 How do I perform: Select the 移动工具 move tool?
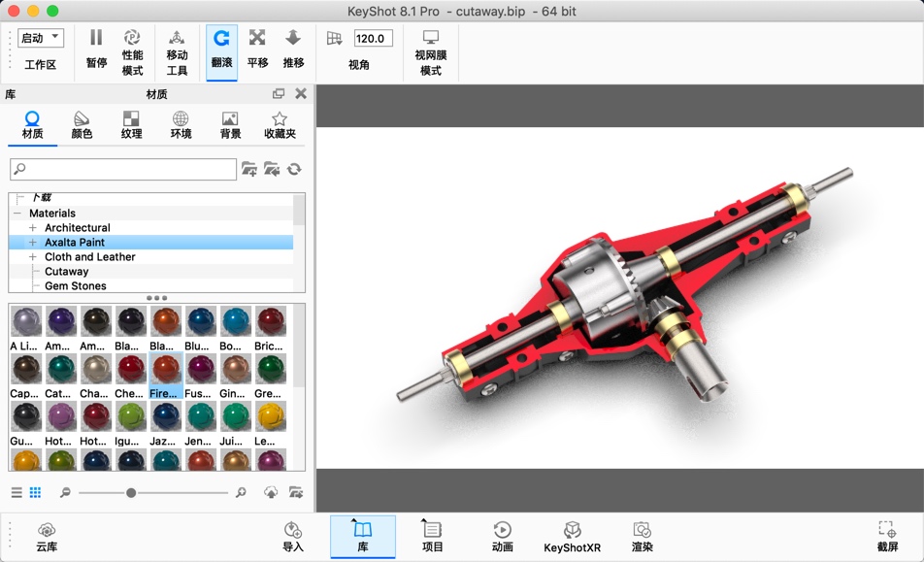[x=177, y=52]
